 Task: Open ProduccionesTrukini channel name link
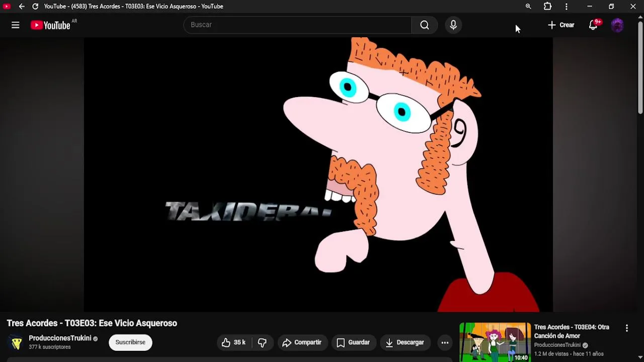[60, 338]
